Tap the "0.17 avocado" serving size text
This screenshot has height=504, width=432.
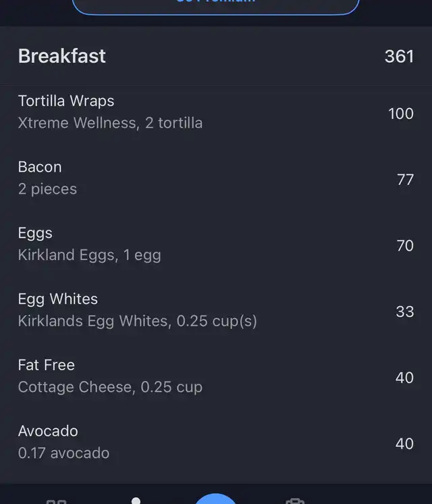pyautogui.click(x=63, y=453)
